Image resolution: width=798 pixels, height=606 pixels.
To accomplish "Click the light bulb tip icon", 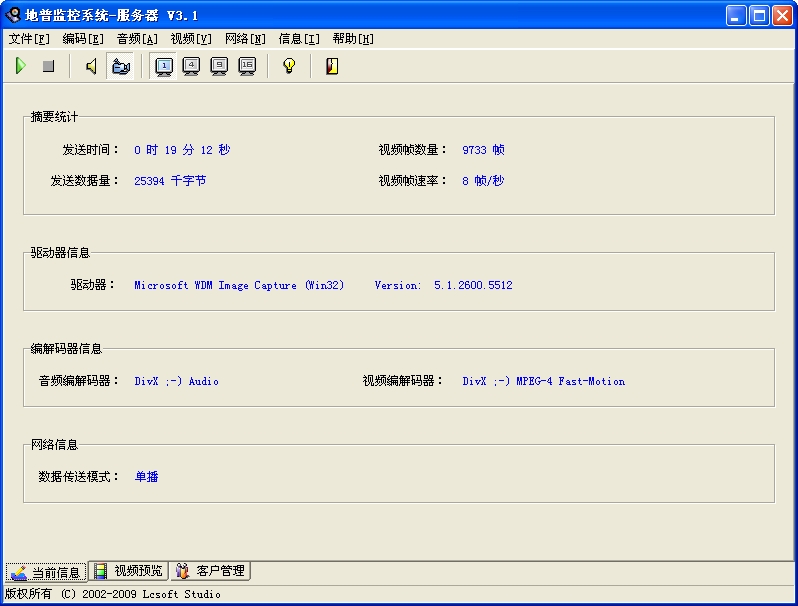I will [289, 66].
